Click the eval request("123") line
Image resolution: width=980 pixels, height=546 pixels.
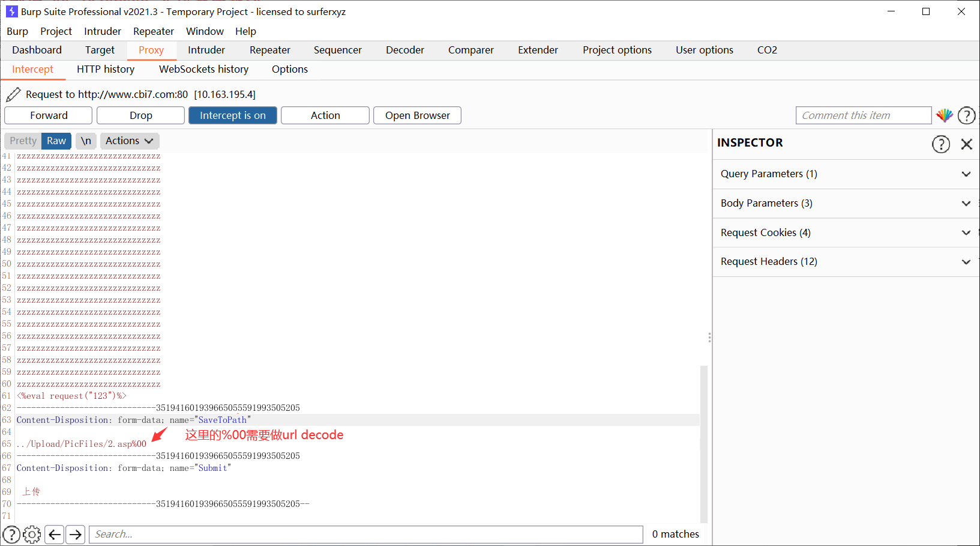coord(71,396)
